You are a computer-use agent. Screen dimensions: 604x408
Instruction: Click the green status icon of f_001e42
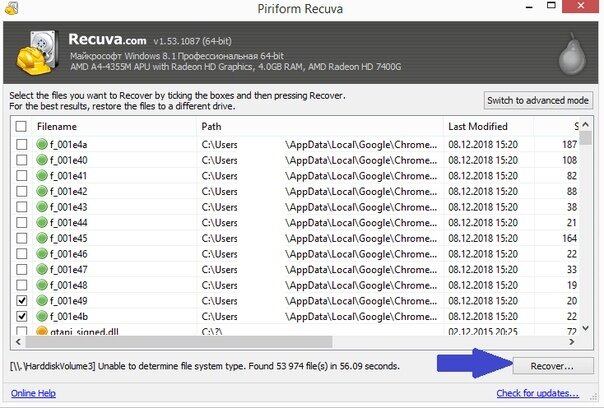pyautogui.click(x=42, y=191)
